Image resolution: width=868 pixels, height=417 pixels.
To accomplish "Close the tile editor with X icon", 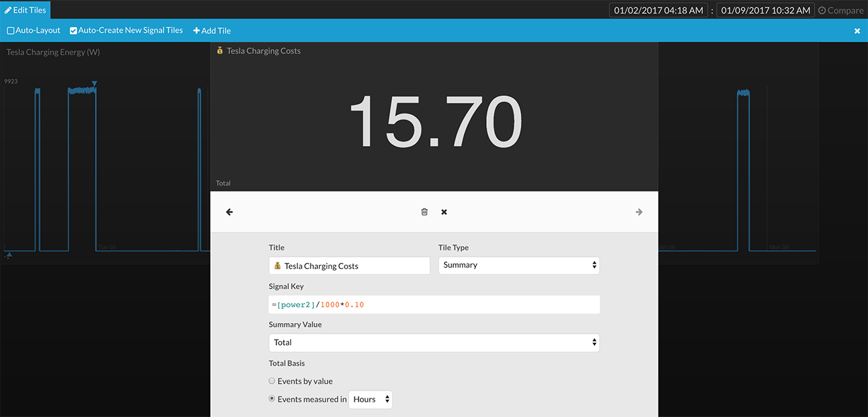I will tap(444, 212).
